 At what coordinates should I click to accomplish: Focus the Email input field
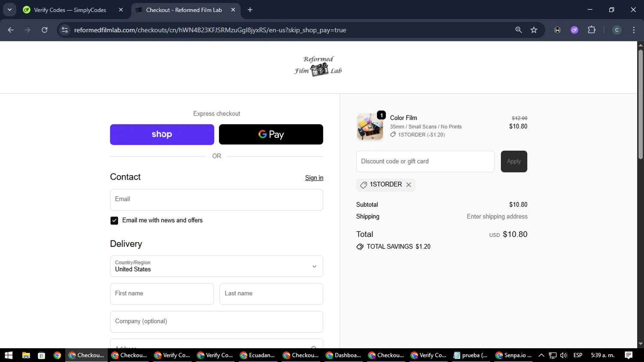[216, 200]
